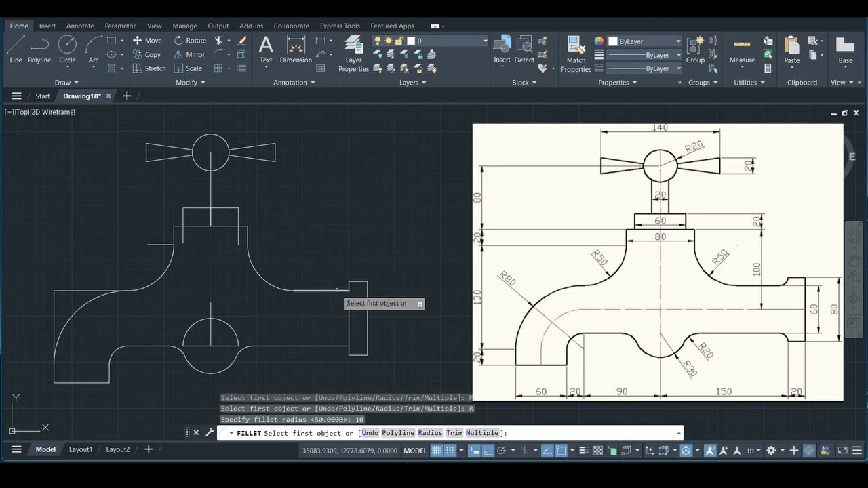Click MODEL space button in status bar
This screenshot has width=868, height=488.
tap(415, 450)
